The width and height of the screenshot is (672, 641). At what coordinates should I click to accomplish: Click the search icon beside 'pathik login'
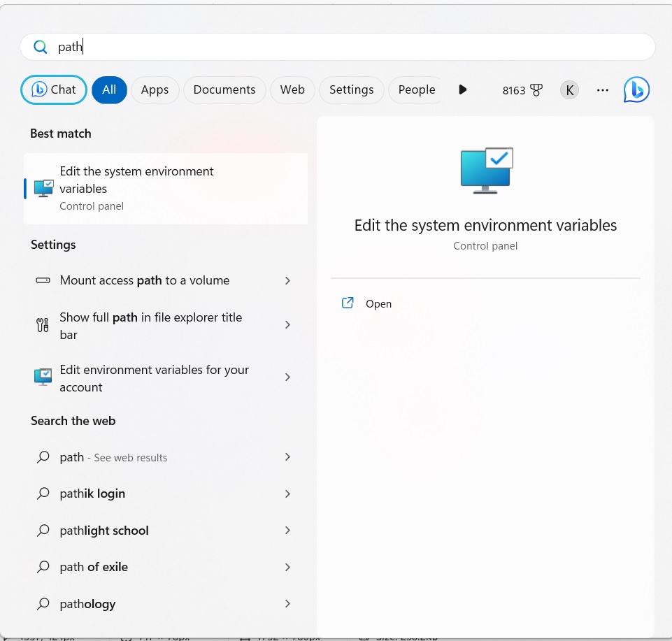click(43, 494)
